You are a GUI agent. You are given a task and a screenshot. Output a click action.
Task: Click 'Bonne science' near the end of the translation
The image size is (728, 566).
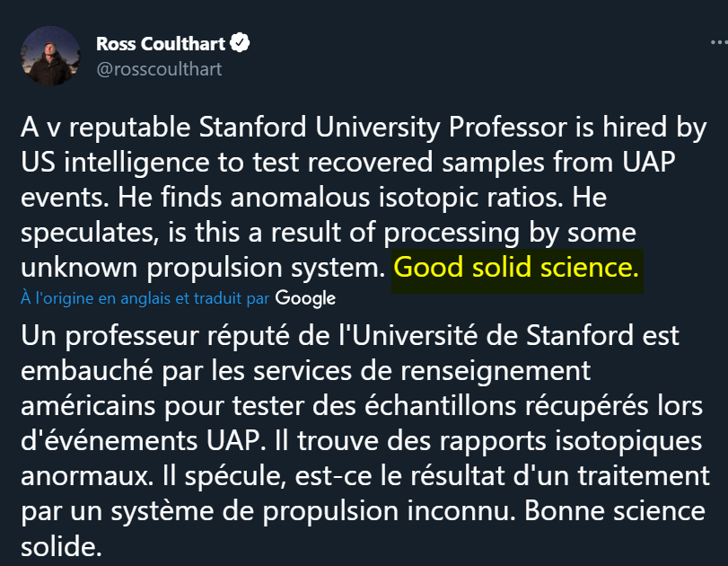615,511
